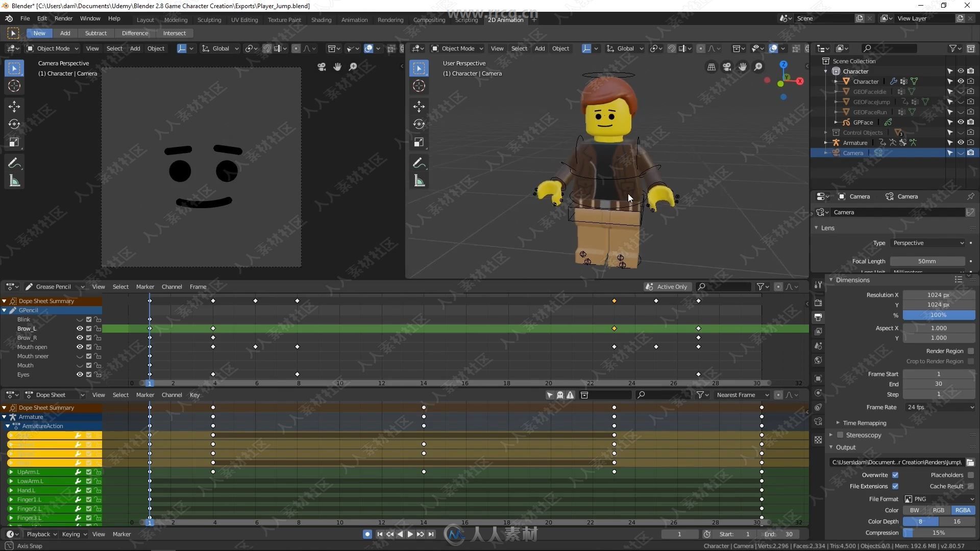Toggle the Overwrite checkbox

point(895,475)
